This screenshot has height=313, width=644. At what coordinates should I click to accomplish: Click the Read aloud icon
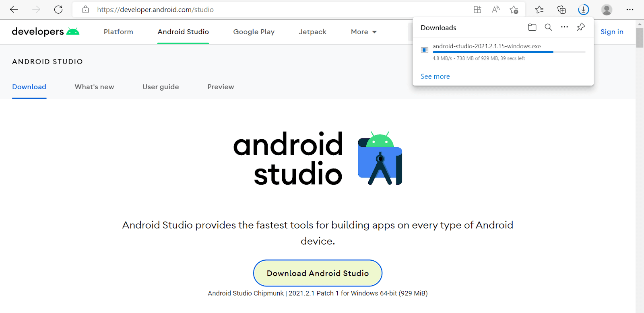495,10
